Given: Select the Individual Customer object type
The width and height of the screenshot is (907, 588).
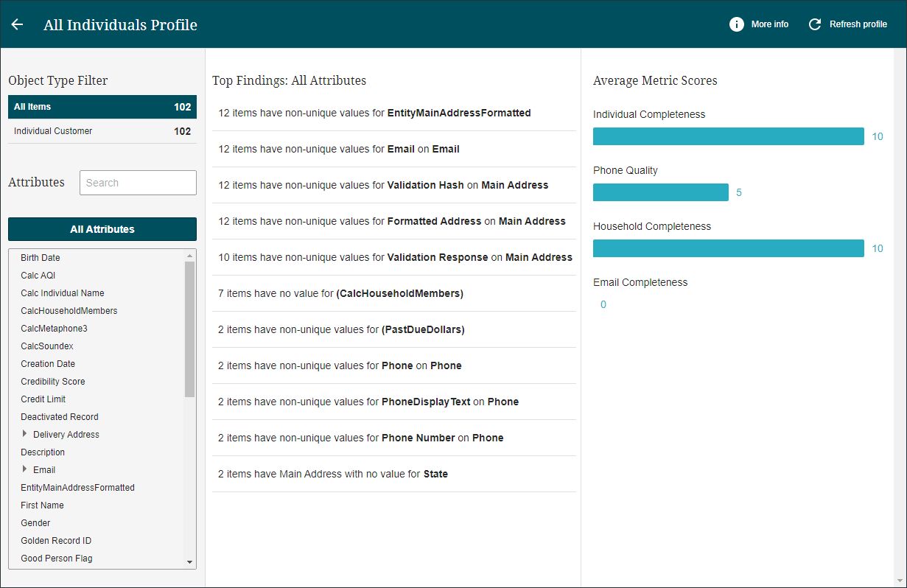Looking at the screenshot, I should (x=102, y=131).
